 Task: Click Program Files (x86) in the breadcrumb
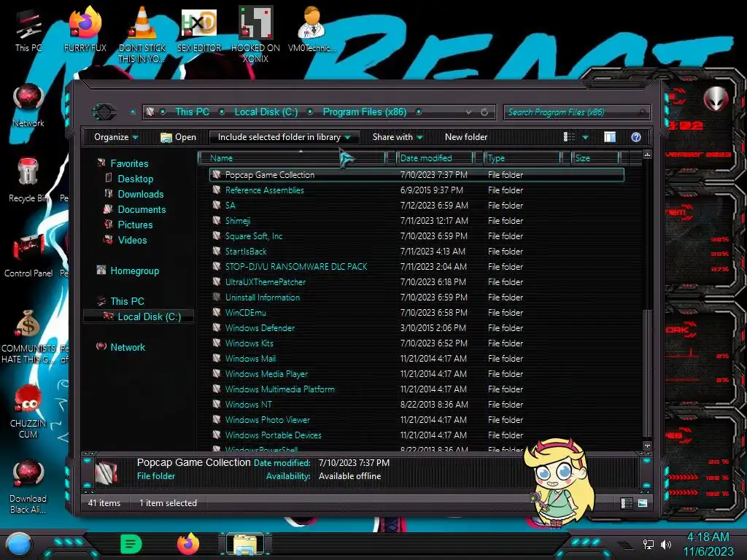(365, 112)
